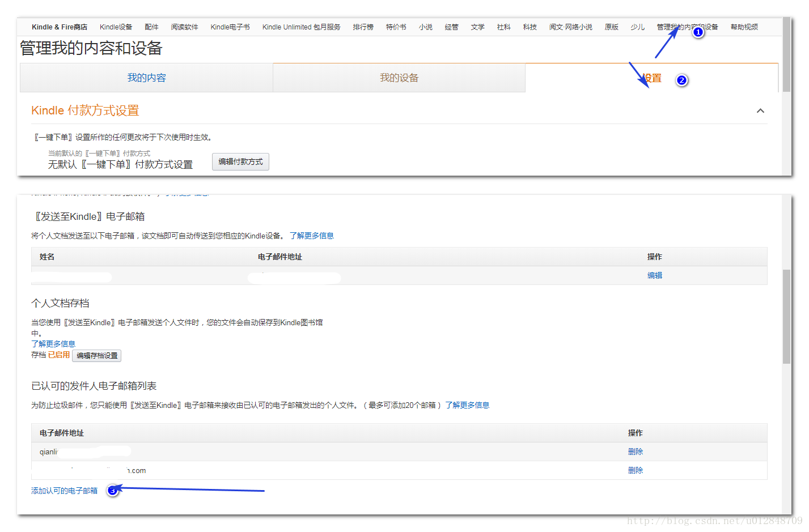
Task: Open 管理我的内容和设备 nav link
Action: tap(687, 27)
